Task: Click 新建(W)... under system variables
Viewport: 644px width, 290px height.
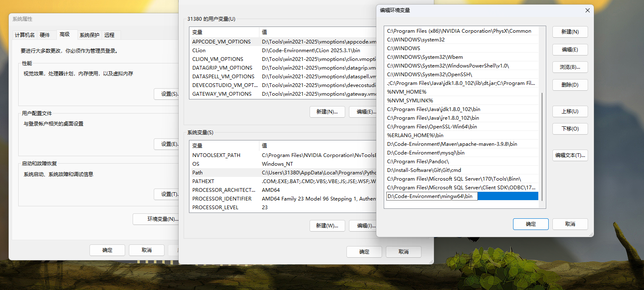Action: pos(327,226)
